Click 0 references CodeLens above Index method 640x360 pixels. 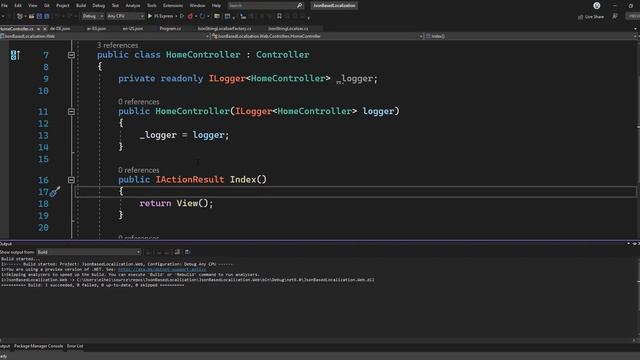(139, 170)
